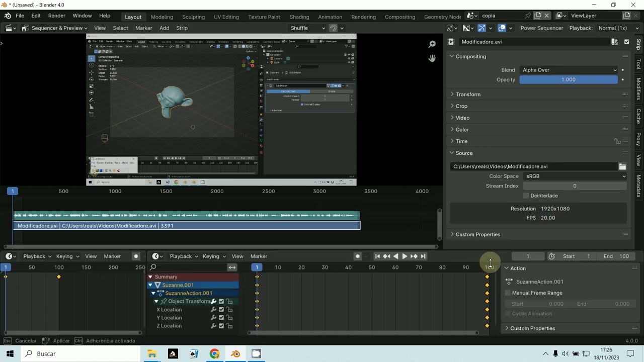Jump to the last frame of playback

[423, 256]
